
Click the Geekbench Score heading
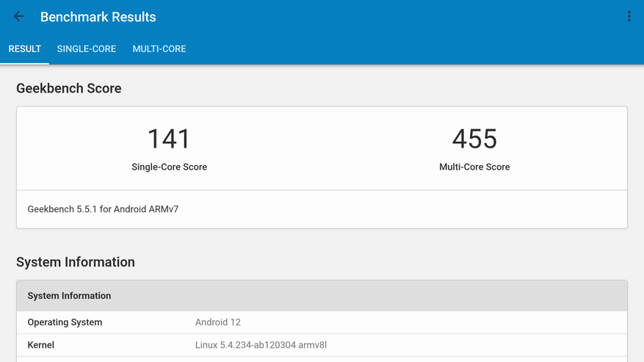coord(69,89)
